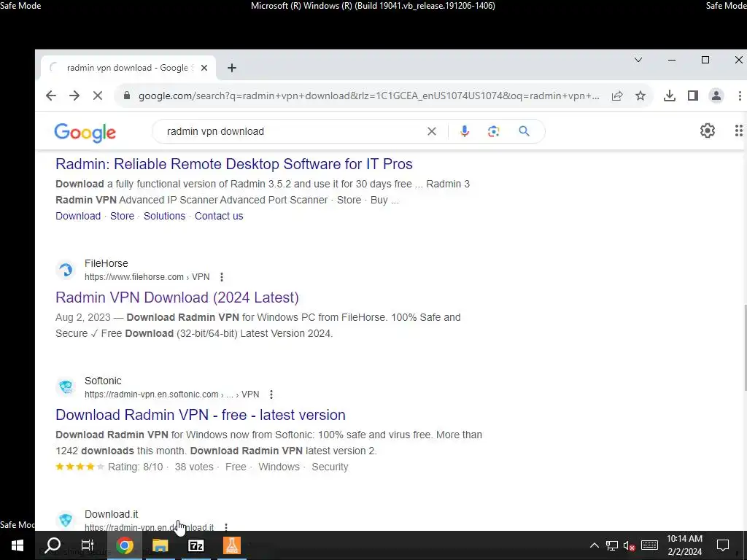Select the radmin vpn download tab
This screenshot has width=747, height=560.
(x=128, y=68)
